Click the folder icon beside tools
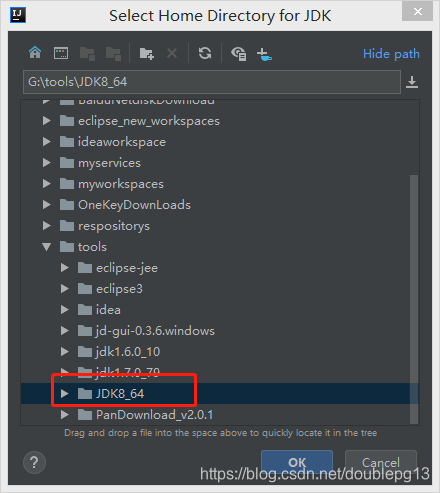 pyautogui.click(x=67, y=246)
